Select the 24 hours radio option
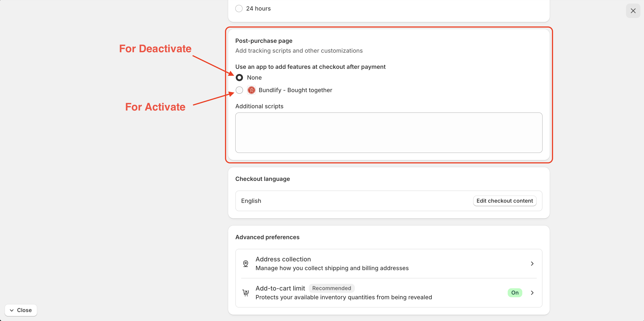The width and height of the screenshot is (644, 321). (239, 9)
